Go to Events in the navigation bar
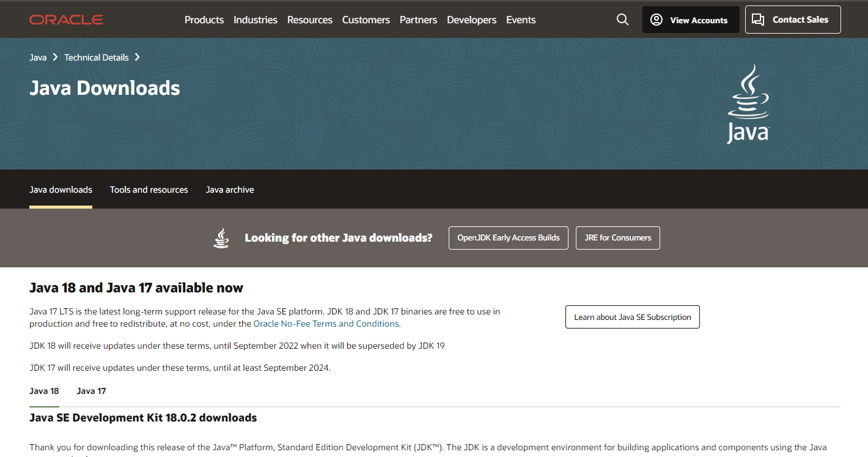This screenshot has height=457, width=868. tap(521, 20)
